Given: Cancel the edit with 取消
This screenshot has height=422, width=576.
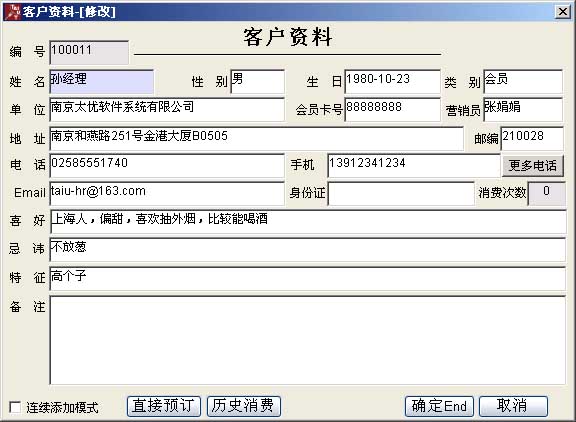Looking at the screenshot, I should (x=513, y=406).
